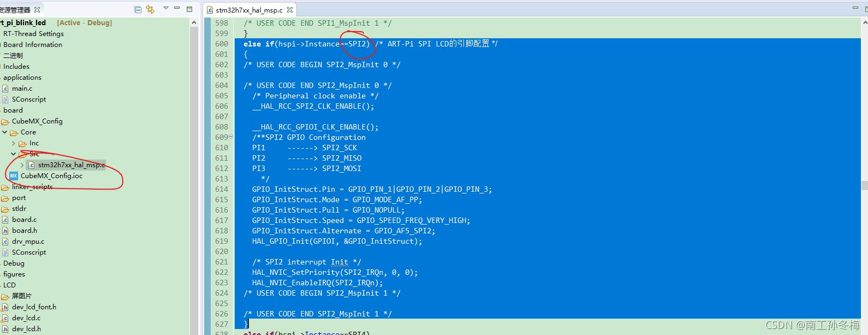Image resolution: width=868 pixels, height=335 pixels.
Task: Open CubeMX_Config.ioc file
Action: click(51, 175)
